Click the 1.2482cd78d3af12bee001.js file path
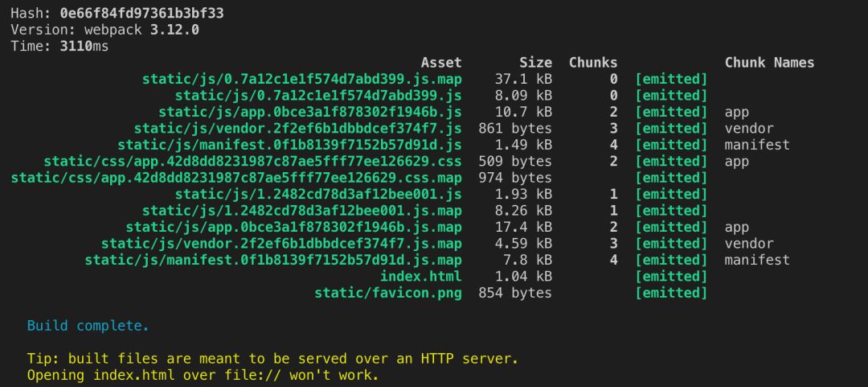Viewport: 868px width, 387px height. tap(318, 195)
